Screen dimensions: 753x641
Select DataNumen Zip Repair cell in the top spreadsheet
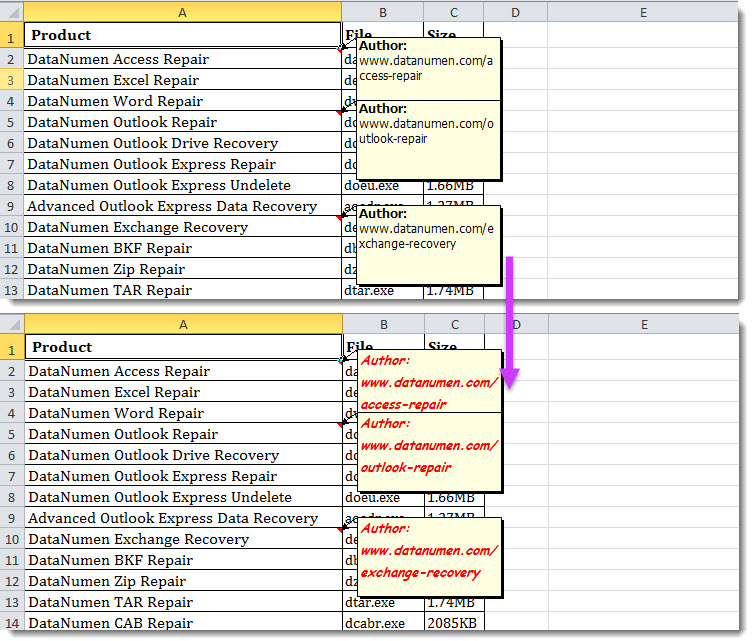click(x=182, y=269)
